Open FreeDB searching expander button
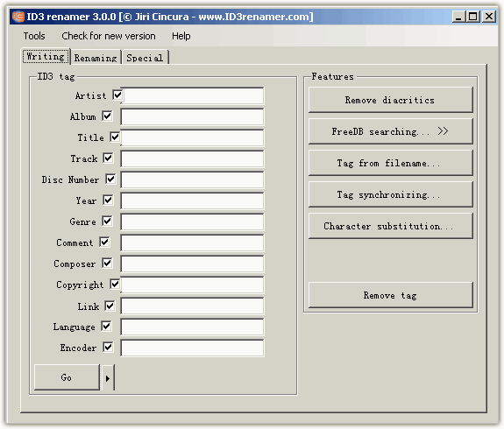504x429 pixels. click(391, 131)
